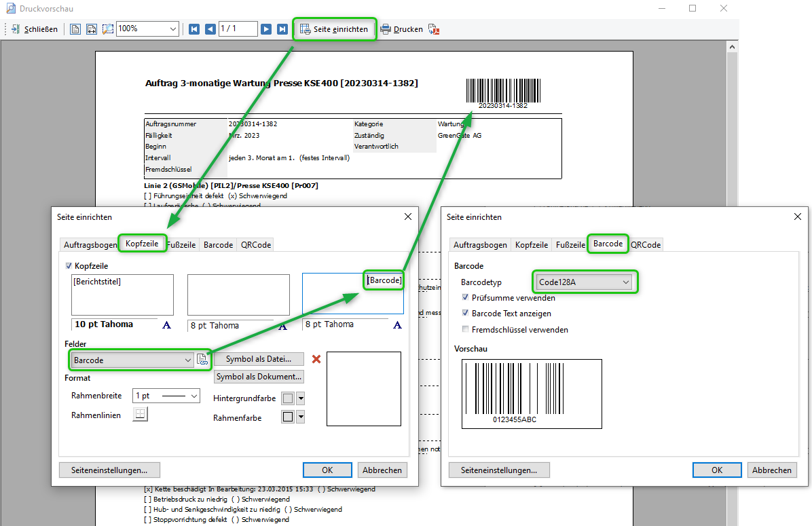Open Auftragsbogen tab in right dialog
The height and width of the screenshot is (526, 812).
(x=480, y=245)
